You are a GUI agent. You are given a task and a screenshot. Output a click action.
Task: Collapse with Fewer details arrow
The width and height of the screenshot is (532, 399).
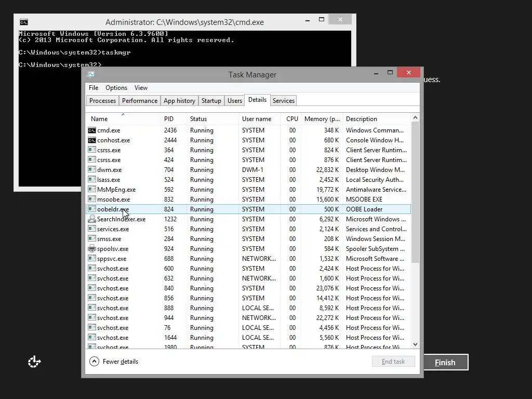94,362
